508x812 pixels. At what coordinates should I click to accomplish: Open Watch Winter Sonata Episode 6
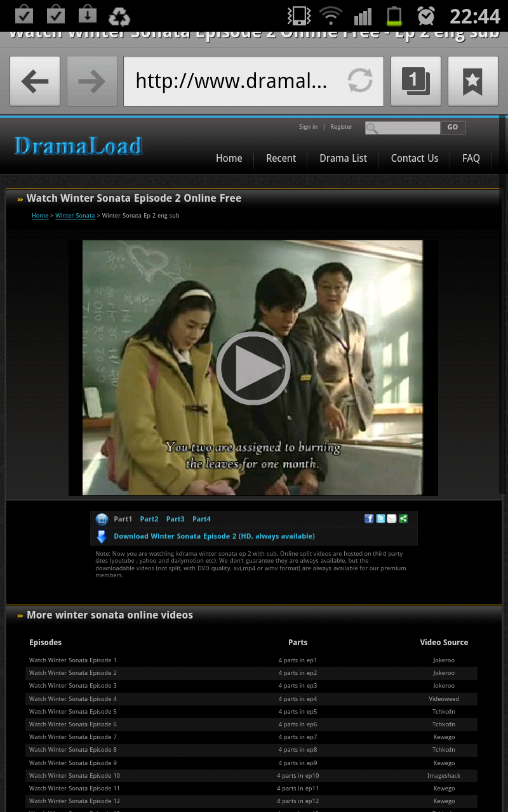pyautogui.click(x=73, y=724)
